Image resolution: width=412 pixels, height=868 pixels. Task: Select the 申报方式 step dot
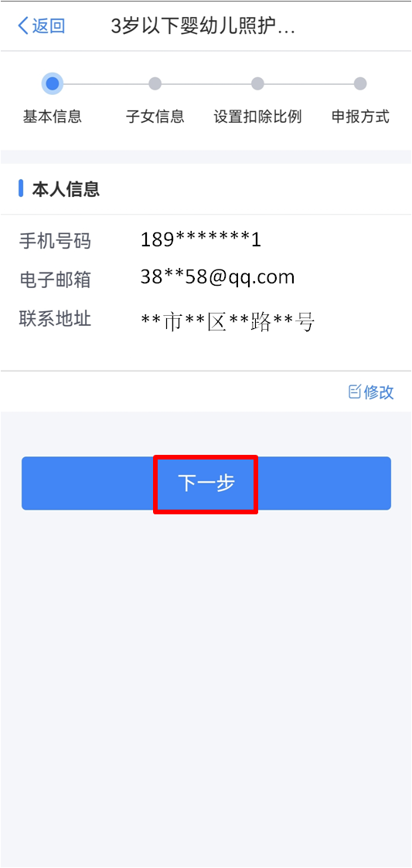(x=360, y=84)
